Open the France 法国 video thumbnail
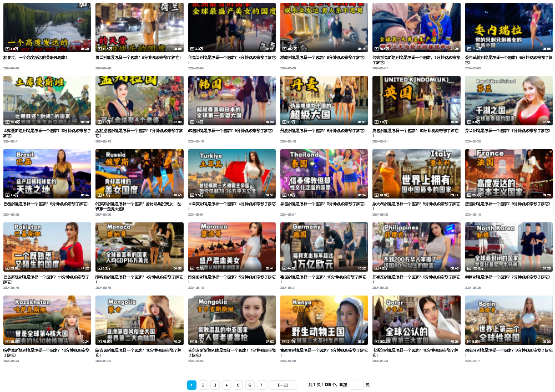555x392 pixels. pyautogui.click(x=508, y=174)
